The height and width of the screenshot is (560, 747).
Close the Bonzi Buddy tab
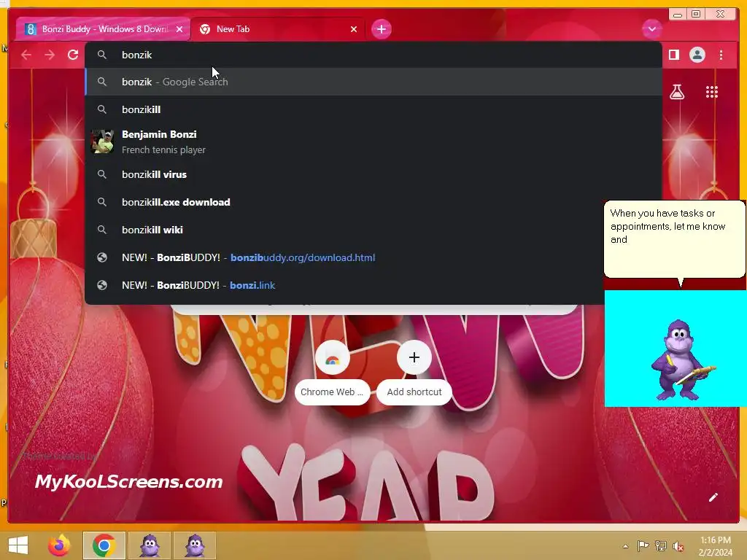179,29
